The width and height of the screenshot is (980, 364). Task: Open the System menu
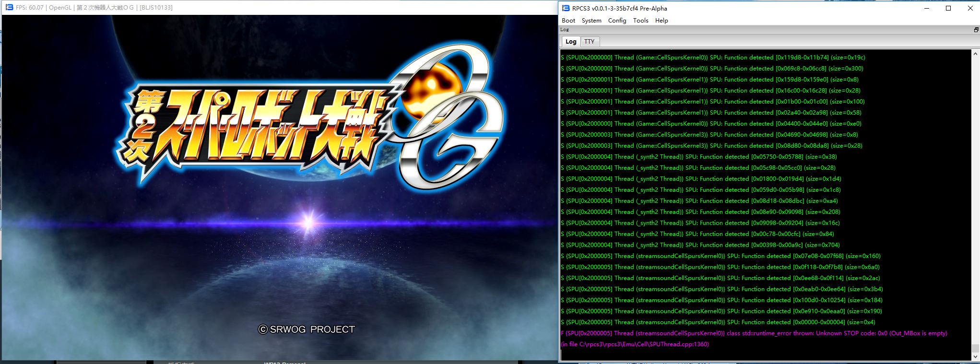[591, 21]
